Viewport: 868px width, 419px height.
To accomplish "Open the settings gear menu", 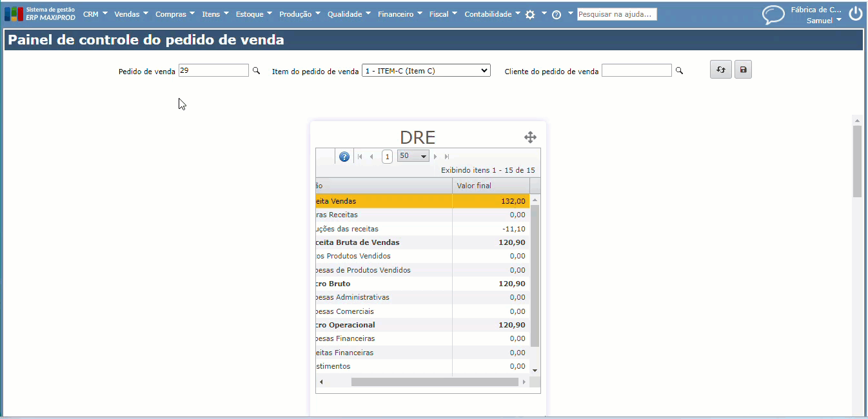I will (530, 14).
